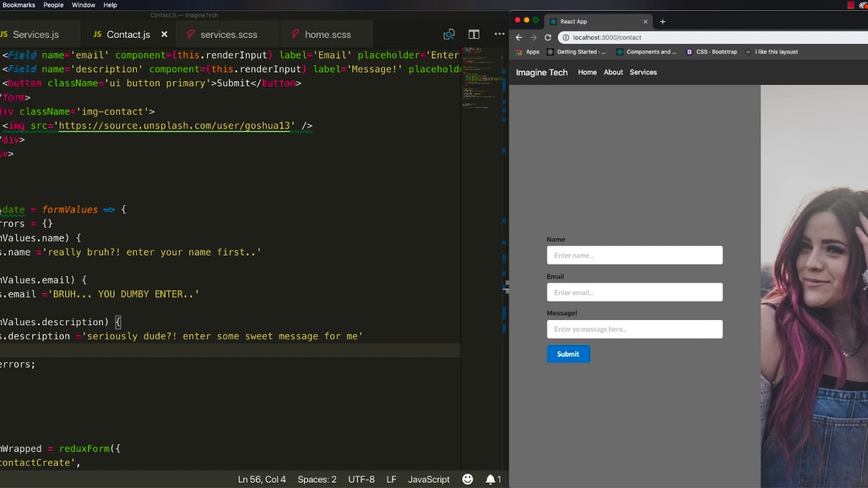
Task: Change the LF end-of-line sequence
Action: pyautogui.click(x=391, y=479)
